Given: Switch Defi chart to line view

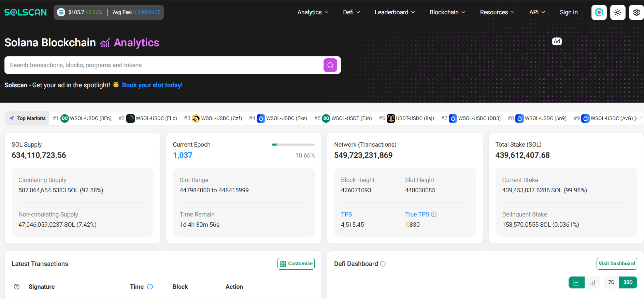Looking at the screenshot, I should pyautogui.click(x=576, y=282).
